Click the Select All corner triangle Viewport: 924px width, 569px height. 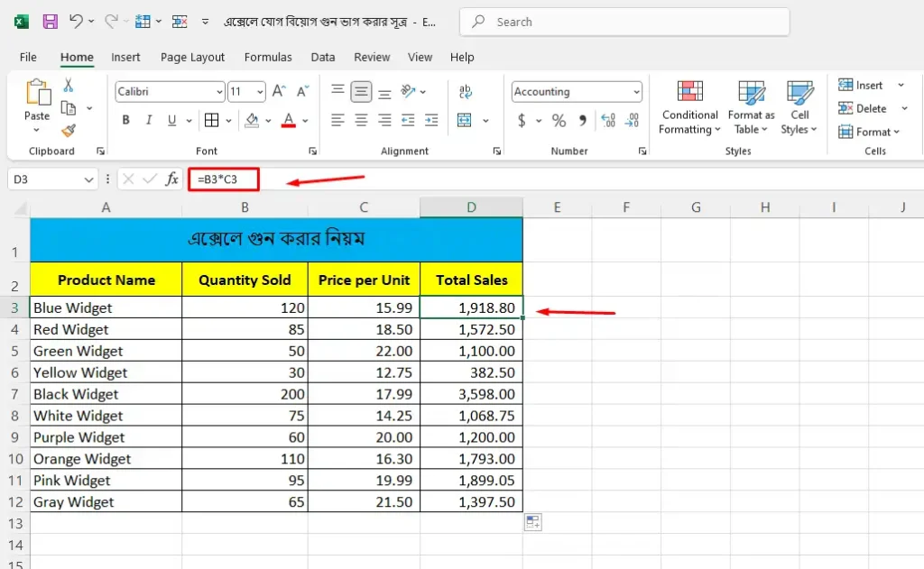click(x=20, y=207)
